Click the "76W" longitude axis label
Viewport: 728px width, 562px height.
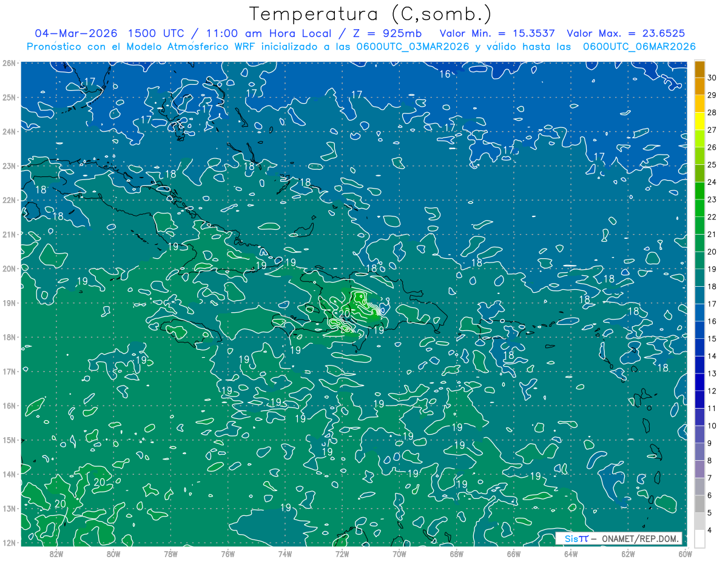tap(227, 553)
